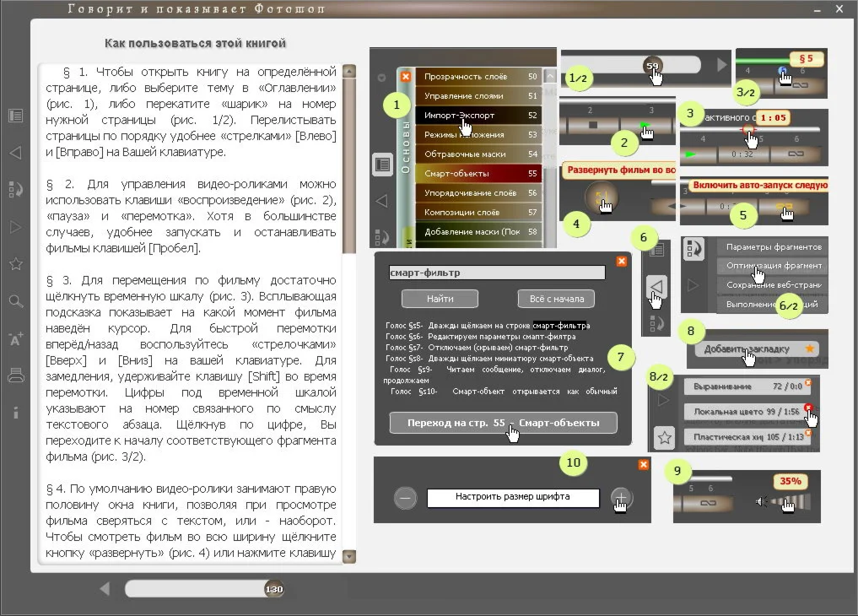858x616 pixels.
Task: Choose Оптимизация фрагмент menu entry
Action: [773, 266]
